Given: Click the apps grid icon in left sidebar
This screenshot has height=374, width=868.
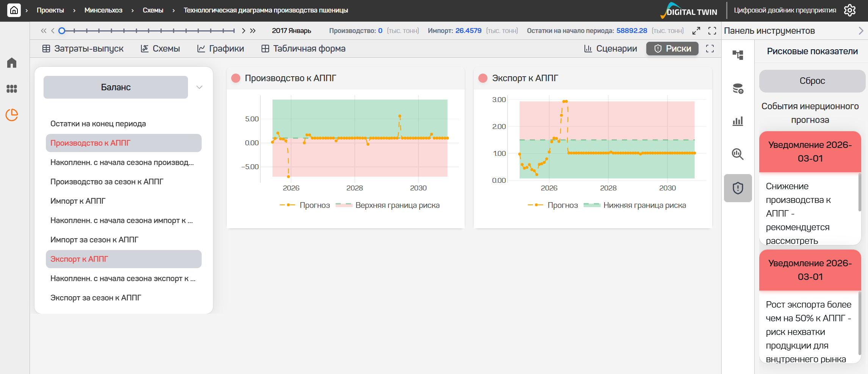Looking at the screenshot, I should click(12, 89).
